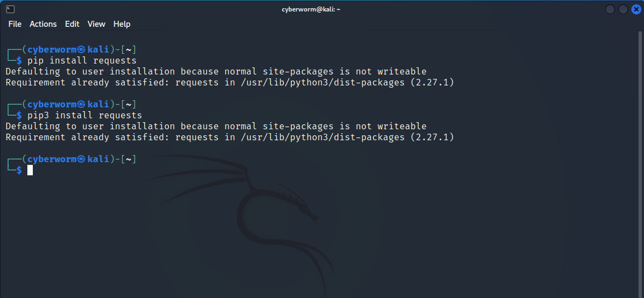Open the Actions menu
Viewport: 644px width, 298px height.
[x=43, y=24]
